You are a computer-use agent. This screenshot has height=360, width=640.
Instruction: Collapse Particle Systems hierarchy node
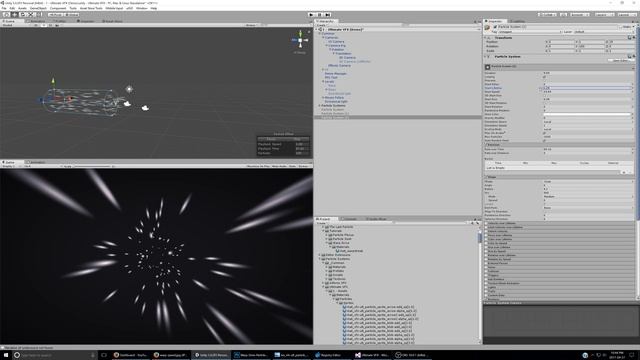click(320, 105)
